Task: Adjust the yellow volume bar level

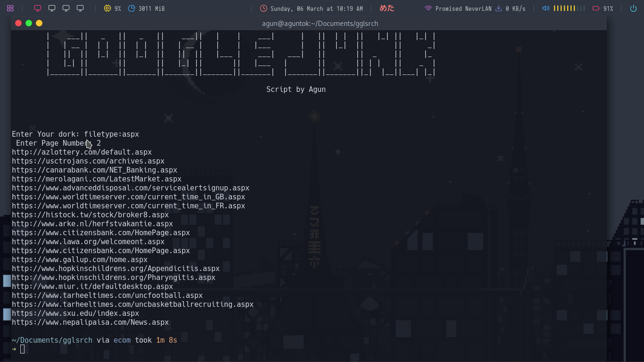Action: (x=569, y=8)
